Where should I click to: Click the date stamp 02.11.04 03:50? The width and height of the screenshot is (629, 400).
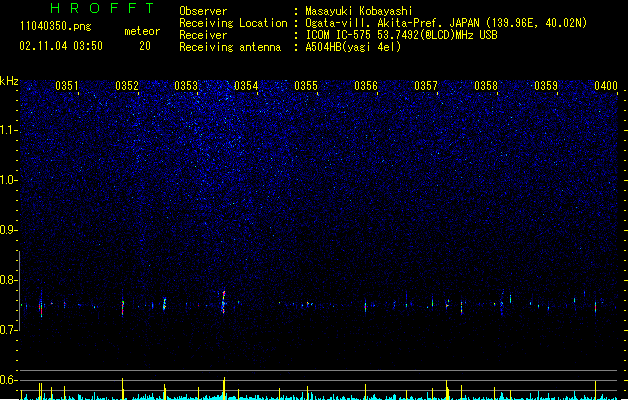coord(61,46)
